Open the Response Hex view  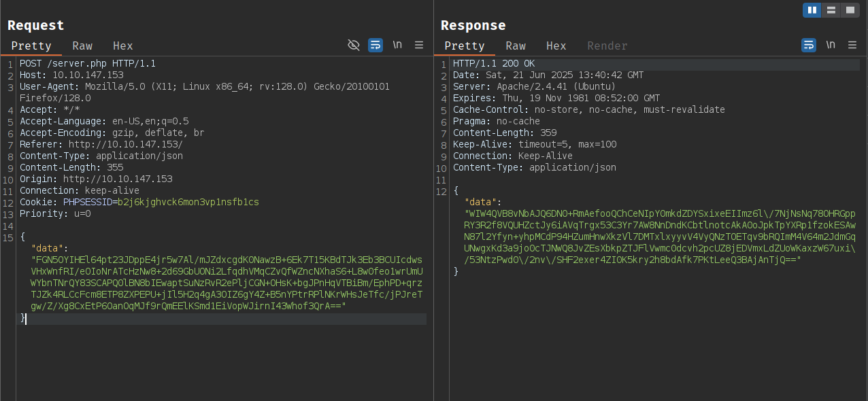point(556,46)
